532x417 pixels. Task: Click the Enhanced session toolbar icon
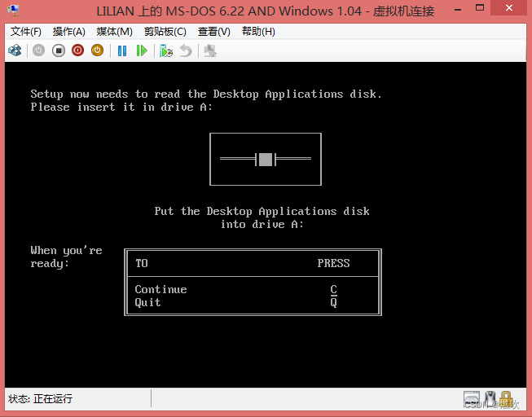tap(210, 50)
